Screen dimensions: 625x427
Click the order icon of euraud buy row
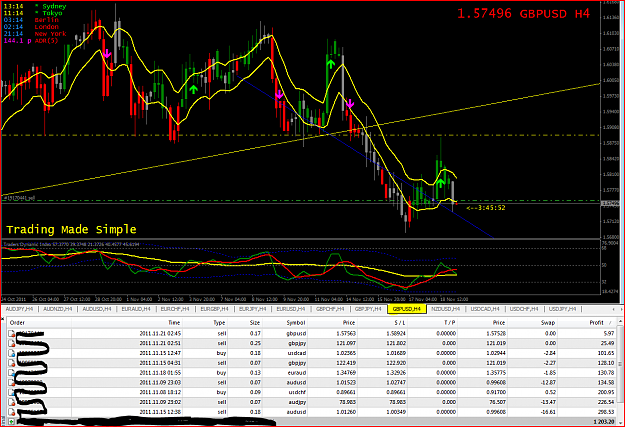[12, 372]
